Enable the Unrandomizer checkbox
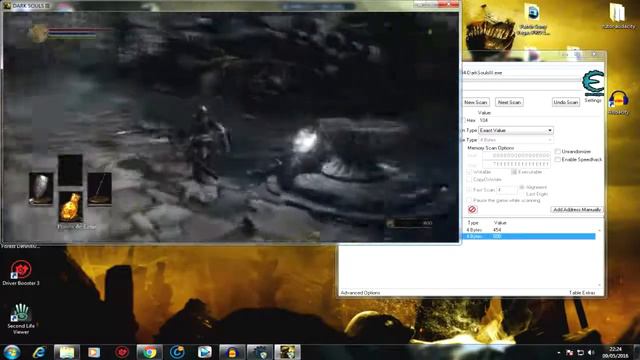Viewport: 640px width, 360px height. (x=558, y=151)
